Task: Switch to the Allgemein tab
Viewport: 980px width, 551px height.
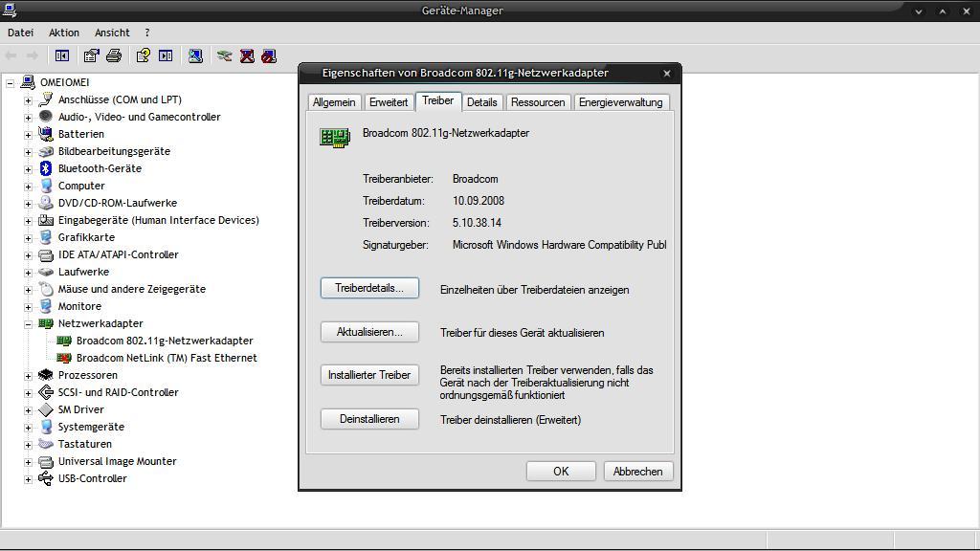Action: [x=334, y=102]
